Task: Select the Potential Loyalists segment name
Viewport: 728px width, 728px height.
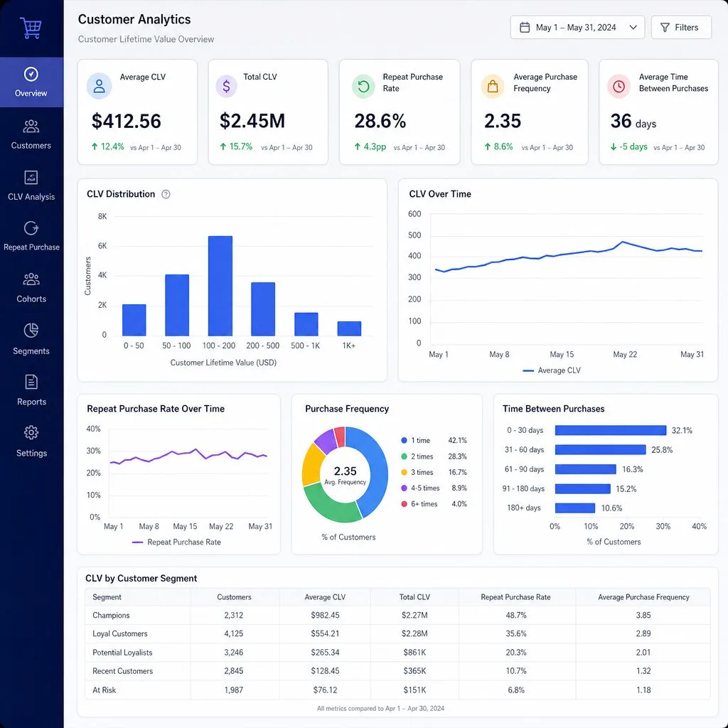Action: point(122,653)
